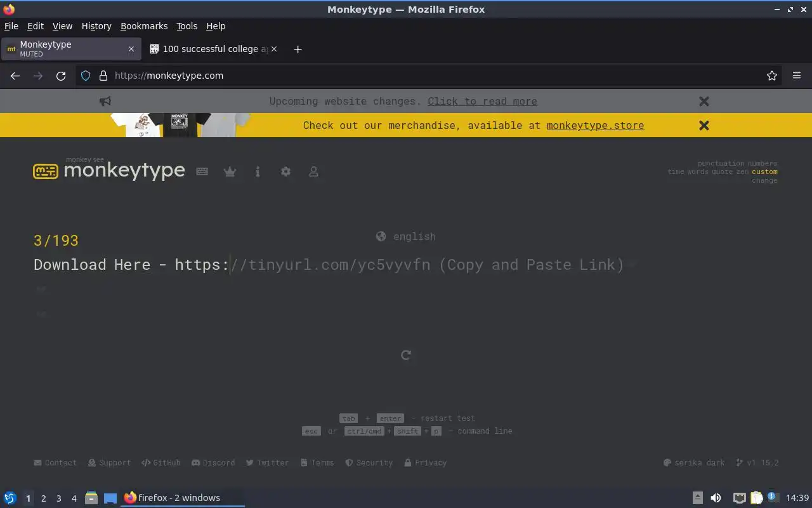Open the about info icon
The image size is (812, 508).
pyautogui.click(x=258, y=171)
